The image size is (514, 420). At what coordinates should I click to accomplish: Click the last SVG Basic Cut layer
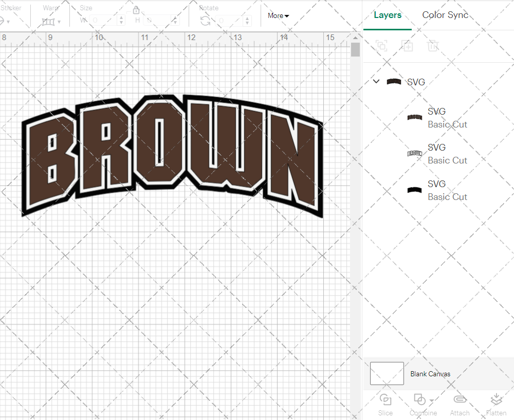(447, 190)
